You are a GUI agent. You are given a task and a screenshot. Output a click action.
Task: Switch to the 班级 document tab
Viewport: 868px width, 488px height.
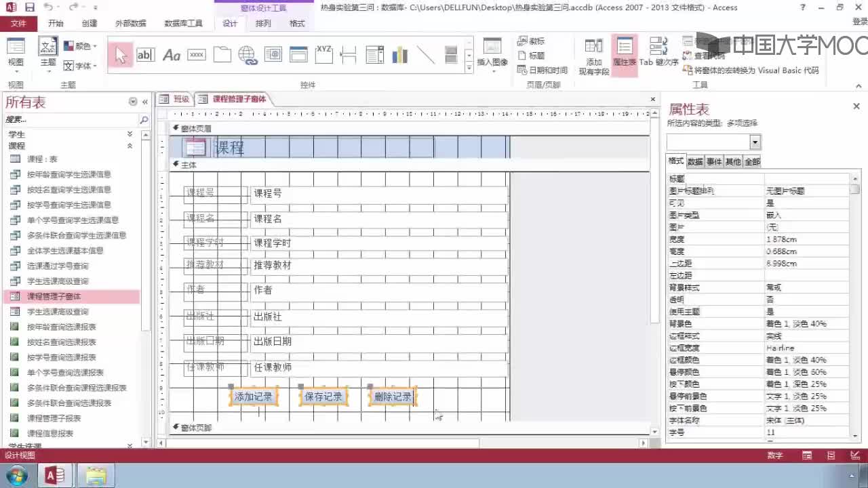point(175,99)
